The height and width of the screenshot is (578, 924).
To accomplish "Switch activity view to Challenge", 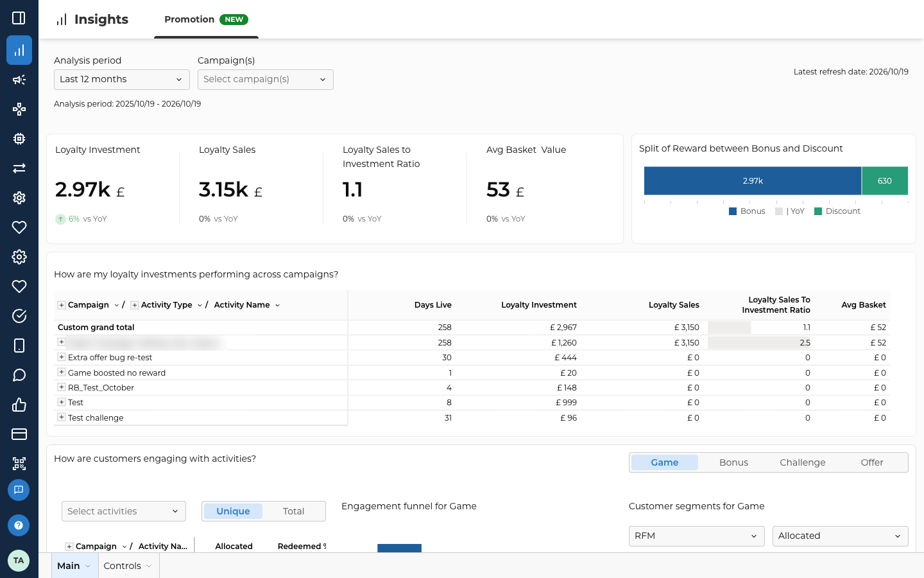I will 803,462.
